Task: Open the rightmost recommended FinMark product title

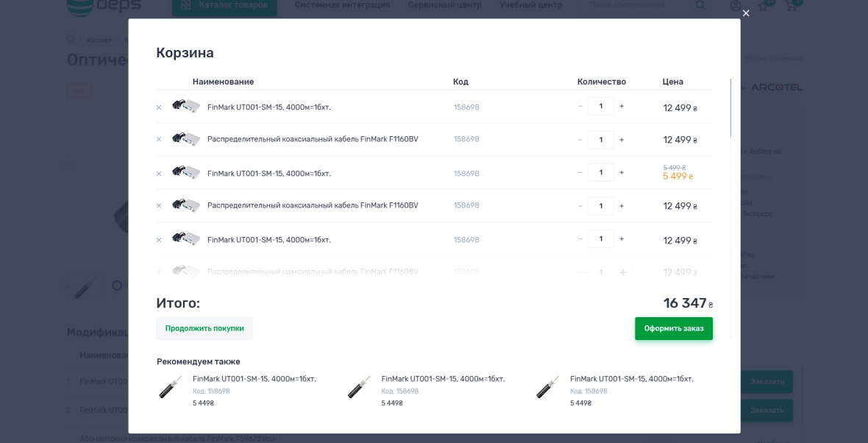Action: [631, 379]
